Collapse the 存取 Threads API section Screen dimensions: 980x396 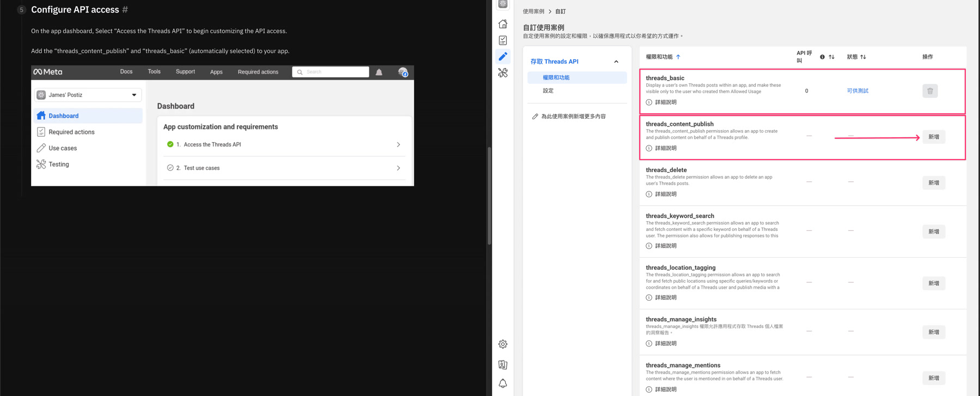616,62
